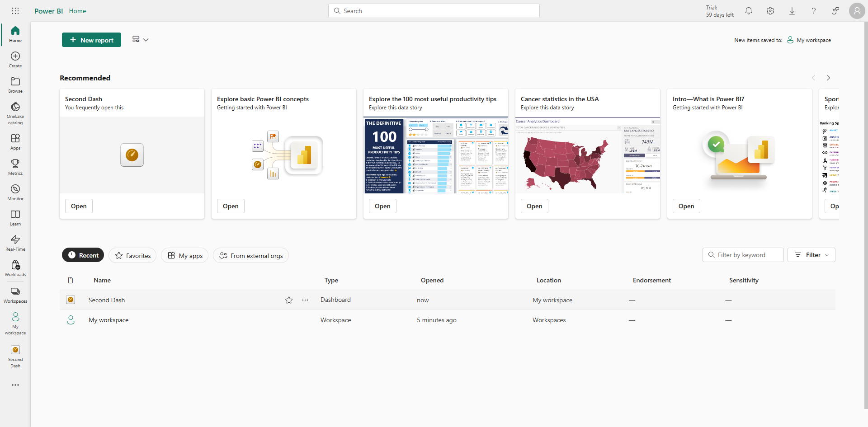
Task: Click the Sensitivity column header
Action: (744, 280)
